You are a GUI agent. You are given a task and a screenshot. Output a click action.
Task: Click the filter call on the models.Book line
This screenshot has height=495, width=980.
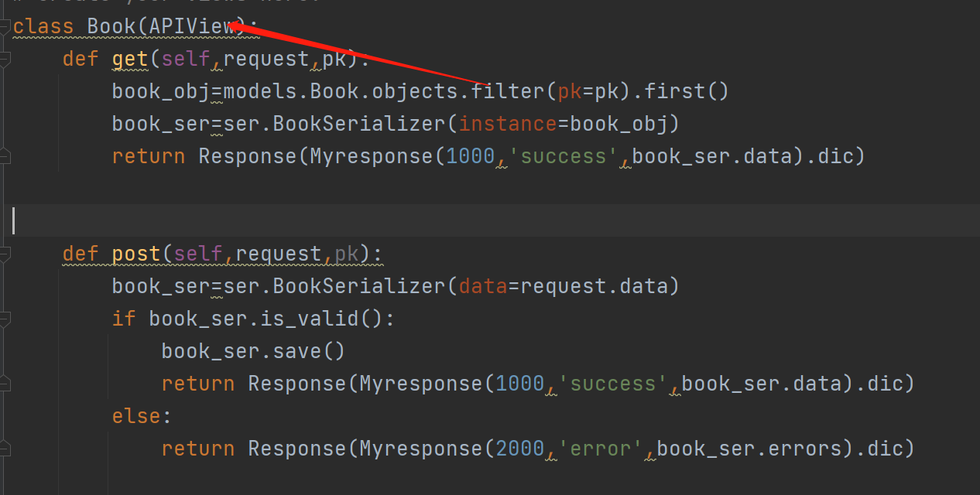(508, 91)
